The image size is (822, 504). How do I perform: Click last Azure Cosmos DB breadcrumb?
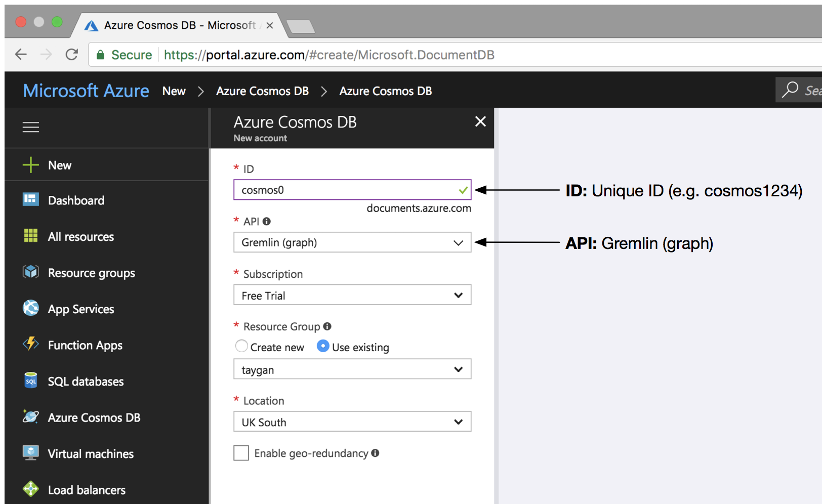(386, 91)
